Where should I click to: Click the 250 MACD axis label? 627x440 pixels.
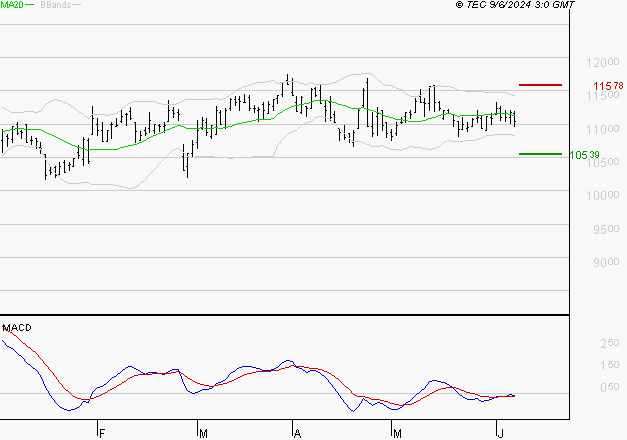[x=610, y=343]
